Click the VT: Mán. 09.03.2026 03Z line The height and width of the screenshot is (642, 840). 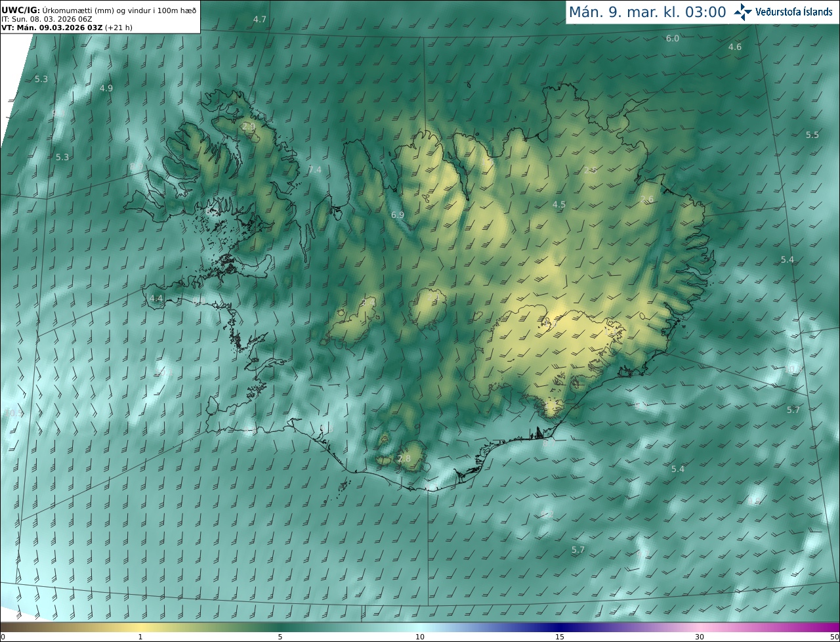[67, 28]
